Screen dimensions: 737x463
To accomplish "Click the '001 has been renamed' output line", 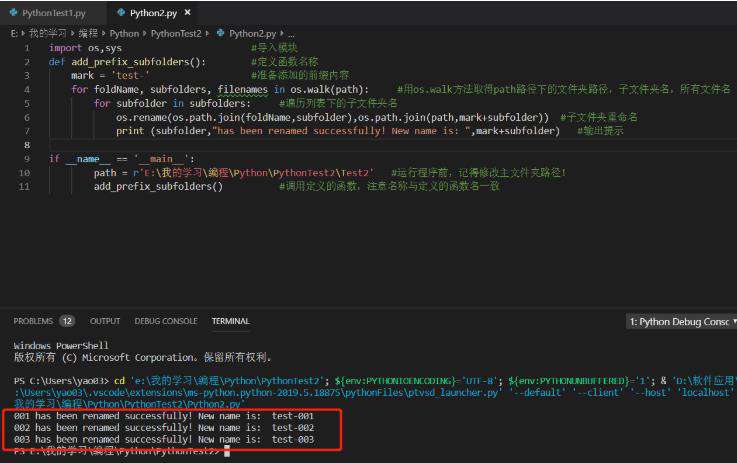I will tap(164, 416).
